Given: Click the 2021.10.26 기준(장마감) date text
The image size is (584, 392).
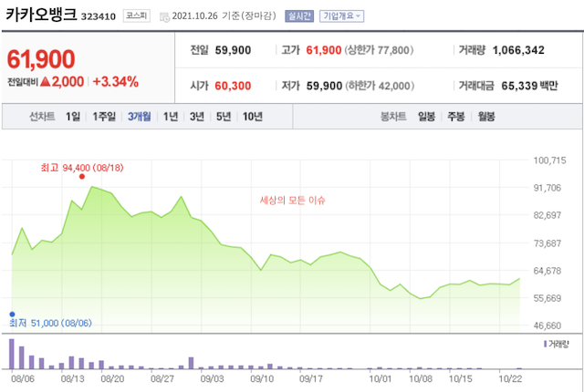Looking at the screenshot, I should tap(224, 16).
